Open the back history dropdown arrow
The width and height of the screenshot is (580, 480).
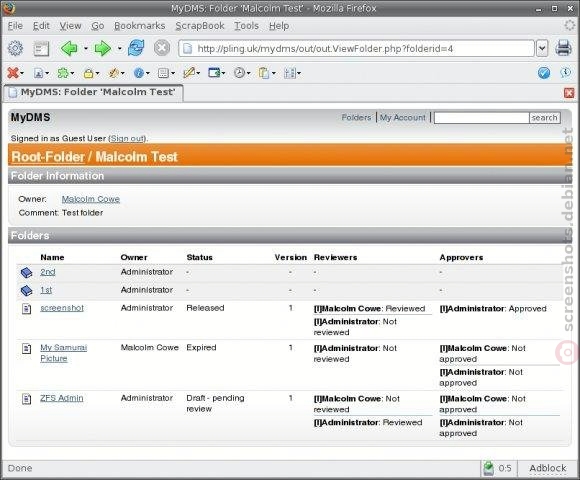tap(85, 48)
